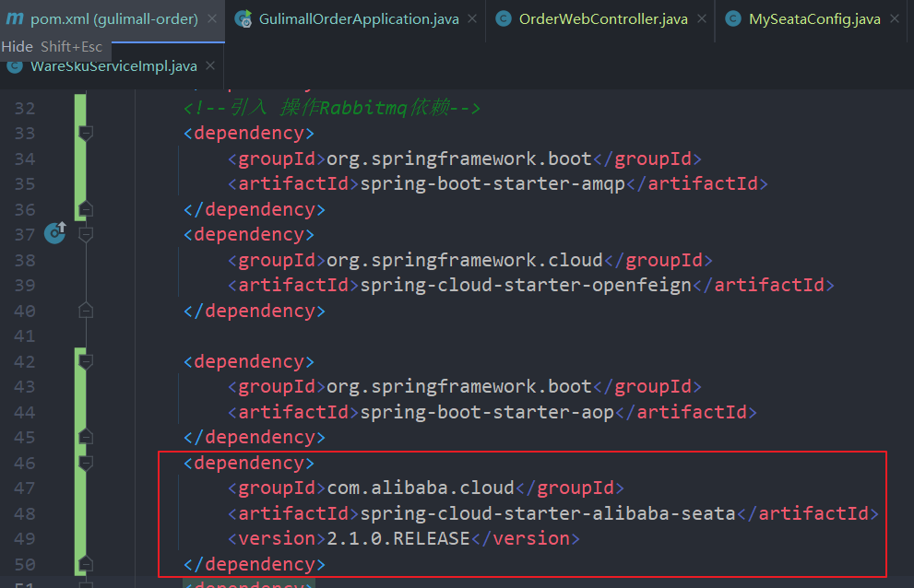Click run-class icon on GulimallOrderApplication.java tab

point(243,19)
